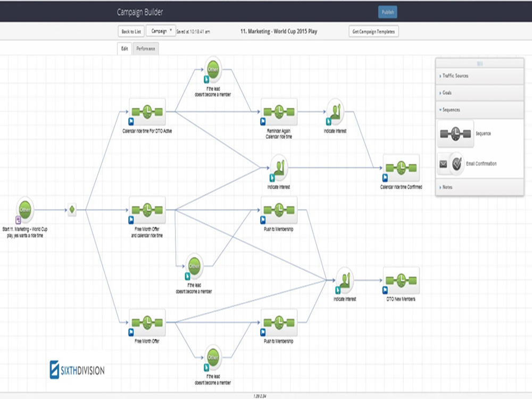Viewport: 532px width, 399px height.
Task: Switch to the Performance tab
Action: (x=146, y=48)
